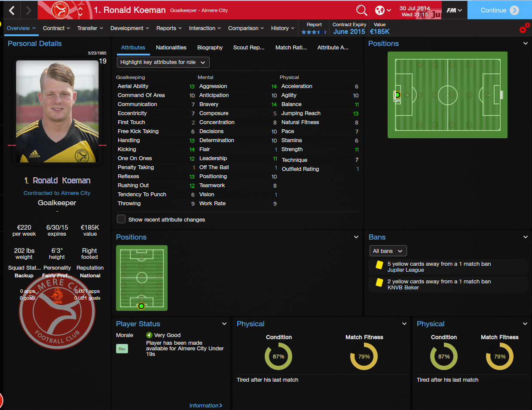Click the red settings gears icon
The height and width of the screenshot is (410, 532).
click(x=524, y=28)
